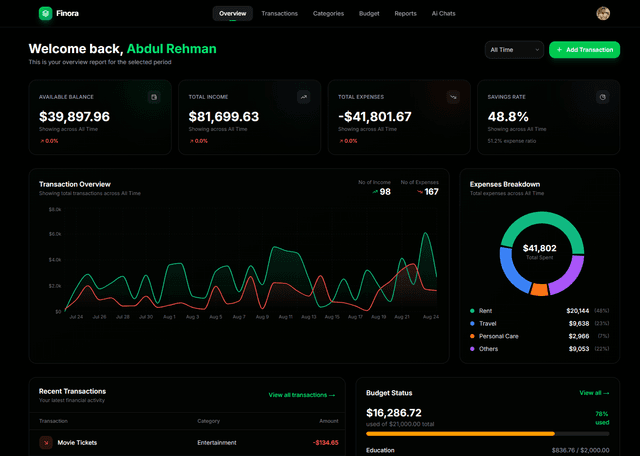Click the green arrow beside income count 98

375,191
